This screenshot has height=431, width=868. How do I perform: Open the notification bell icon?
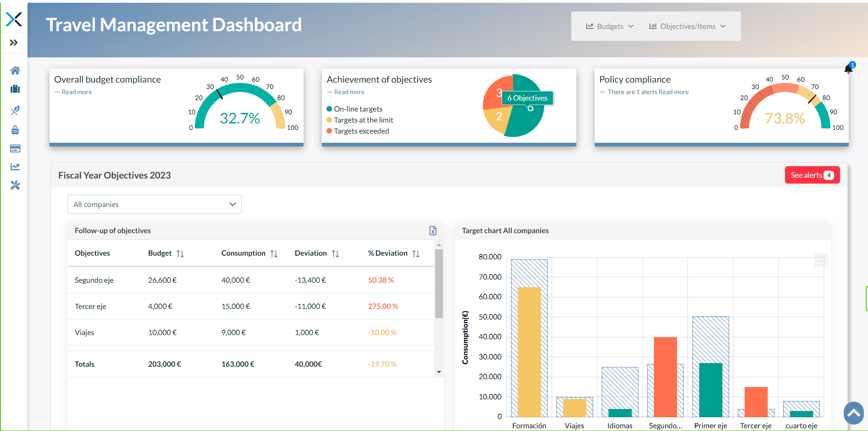coord(848,69)
